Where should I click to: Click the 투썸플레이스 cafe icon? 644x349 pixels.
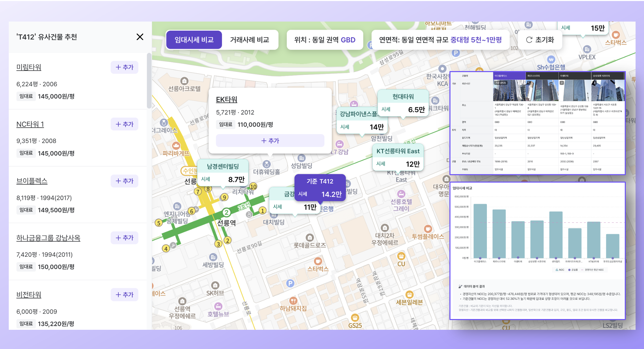click(x=428, y=229)
